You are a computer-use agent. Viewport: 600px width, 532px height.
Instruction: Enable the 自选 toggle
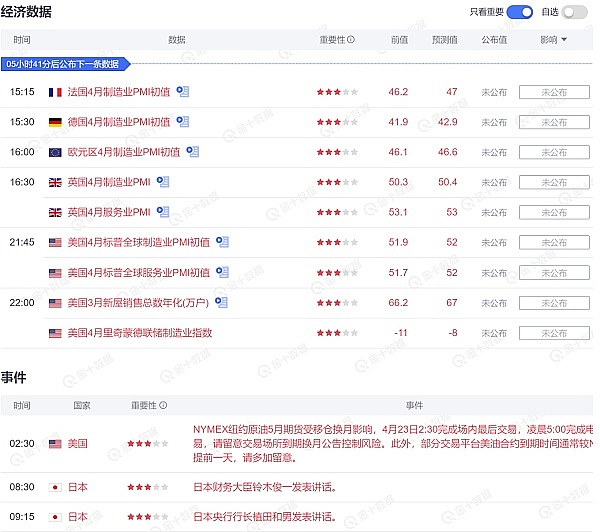tap(575, 12)
